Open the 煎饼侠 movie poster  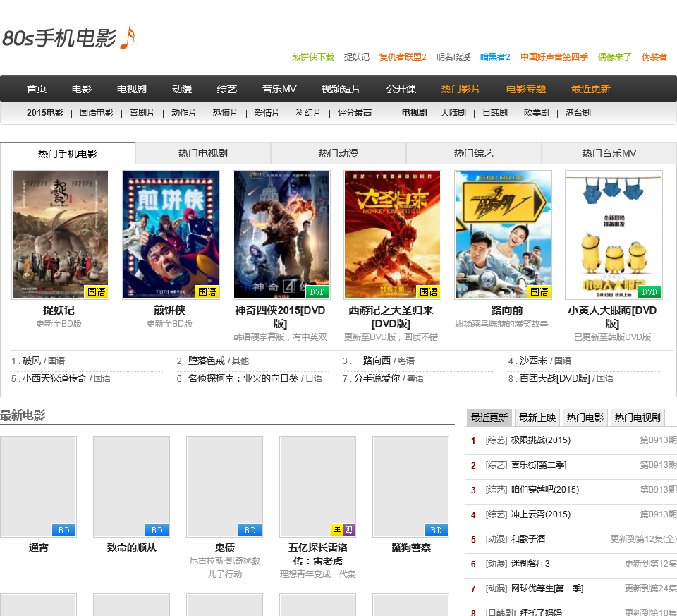coord(171,234)
